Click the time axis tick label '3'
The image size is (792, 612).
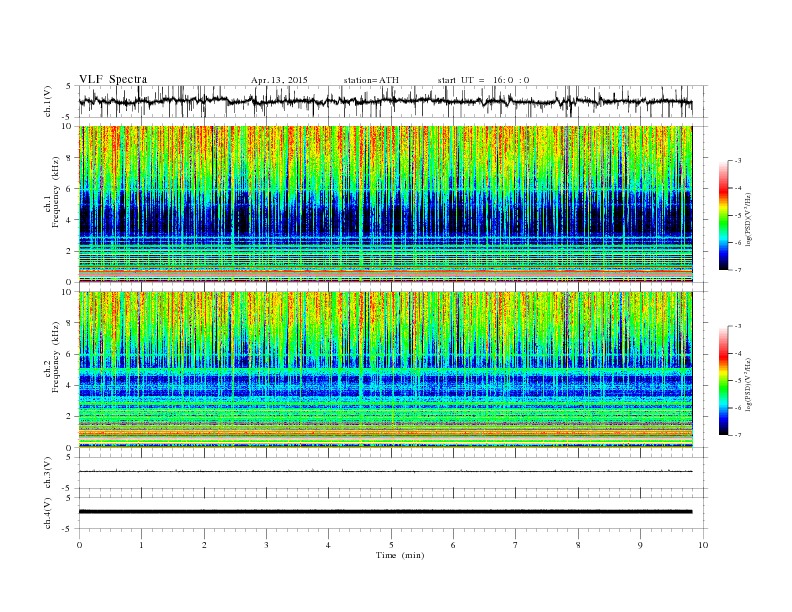(266, 545)
